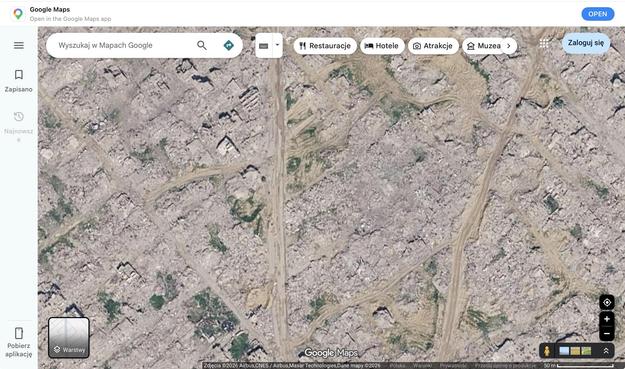Image resolution: width=625 pixels, height=369 pixels.
Task: Toggle the Warstwy layers map view
Action: pyautogui.click(x=69, y=338)
